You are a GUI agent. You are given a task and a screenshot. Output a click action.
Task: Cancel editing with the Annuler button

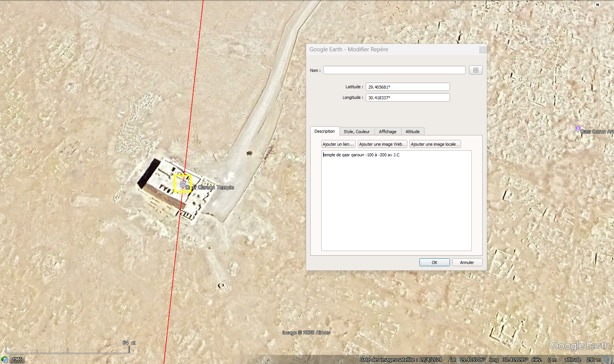(467, 262)
